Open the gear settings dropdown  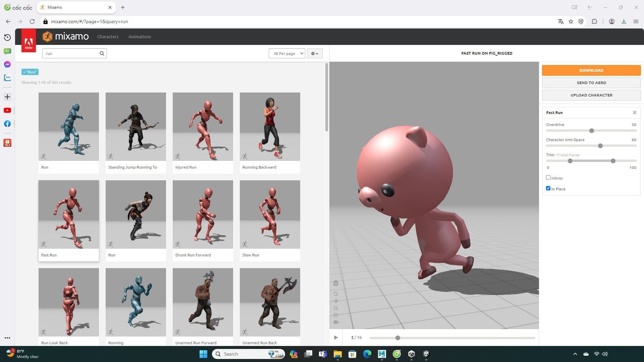[315, 53]
